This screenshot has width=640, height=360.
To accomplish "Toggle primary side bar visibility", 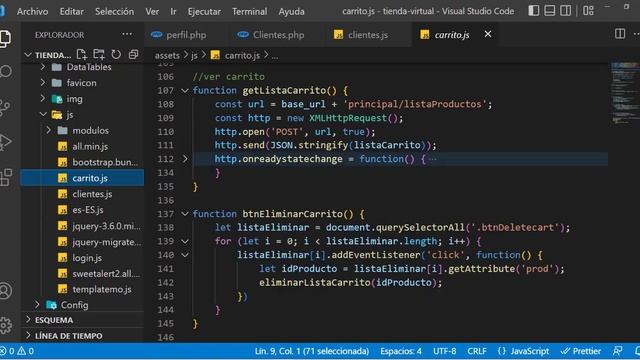I will 533,11.
